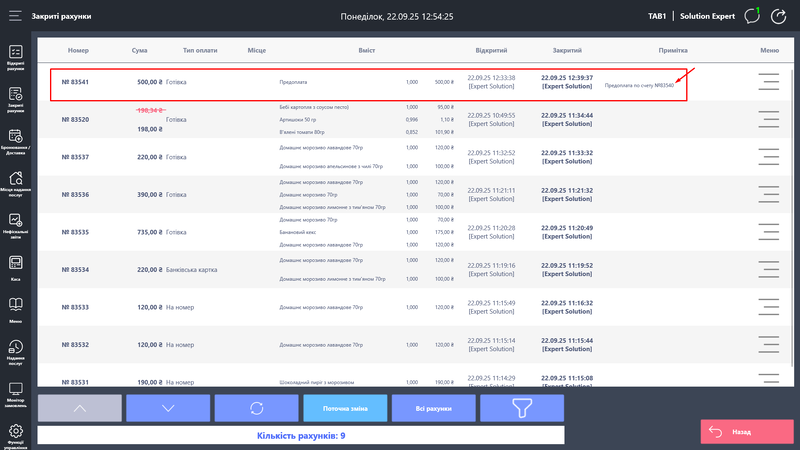
Task: Open the Меню book icon in sidebar
Action: pyautogui.click(x=16, y=308)
